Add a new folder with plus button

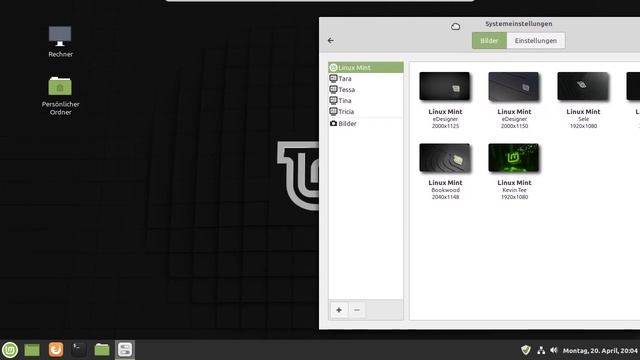(x=339, y=310)
